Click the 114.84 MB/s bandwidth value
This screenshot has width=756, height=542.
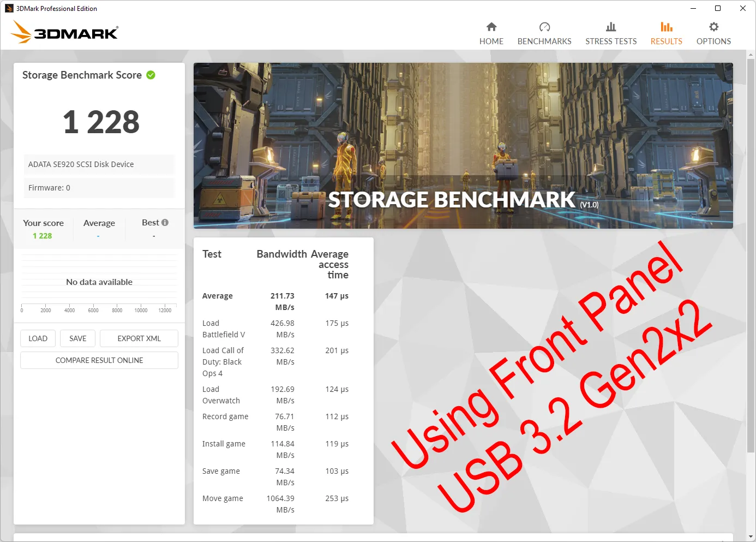(283, 449)
